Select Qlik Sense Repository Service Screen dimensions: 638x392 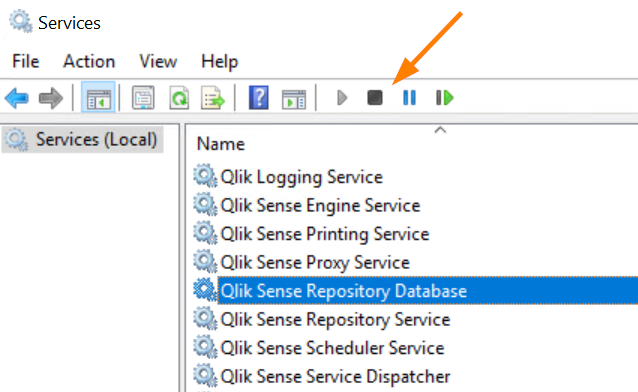click(335, 320)
